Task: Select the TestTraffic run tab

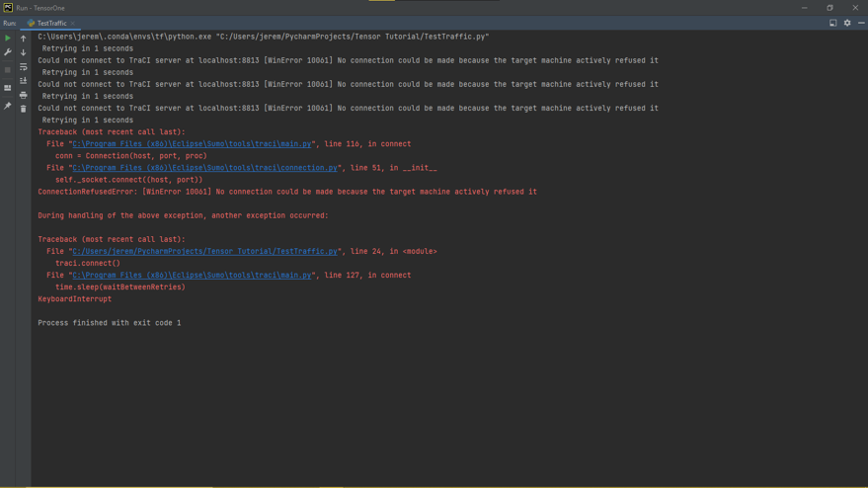Action: tap(51, 23)
